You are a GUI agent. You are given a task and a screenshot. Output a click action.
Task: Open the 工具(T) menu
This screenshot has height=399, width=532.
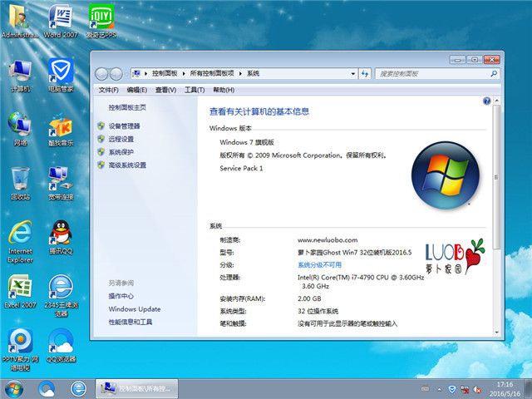click(x=195, y=90)
